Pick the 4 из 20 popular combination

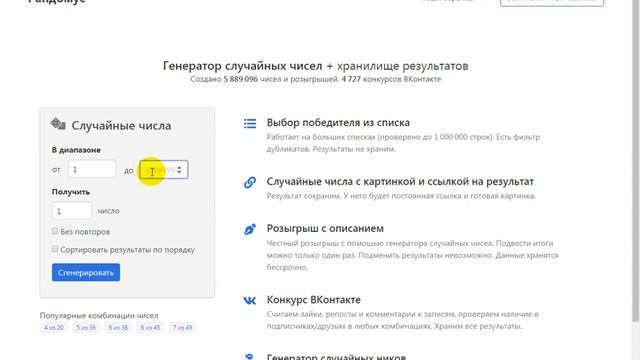coord(54,328)
